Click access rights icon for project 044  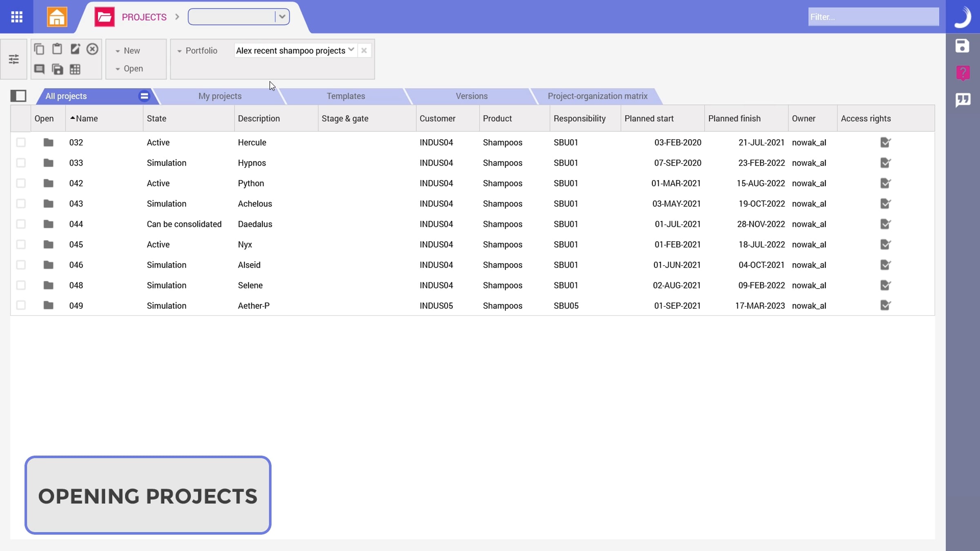point(886,224)
